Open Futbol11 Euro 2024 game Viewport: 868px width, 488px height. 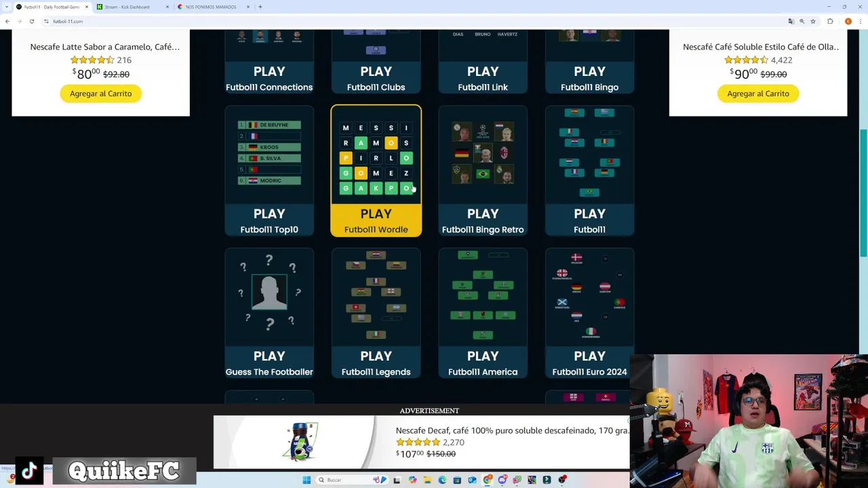(589, 363)
